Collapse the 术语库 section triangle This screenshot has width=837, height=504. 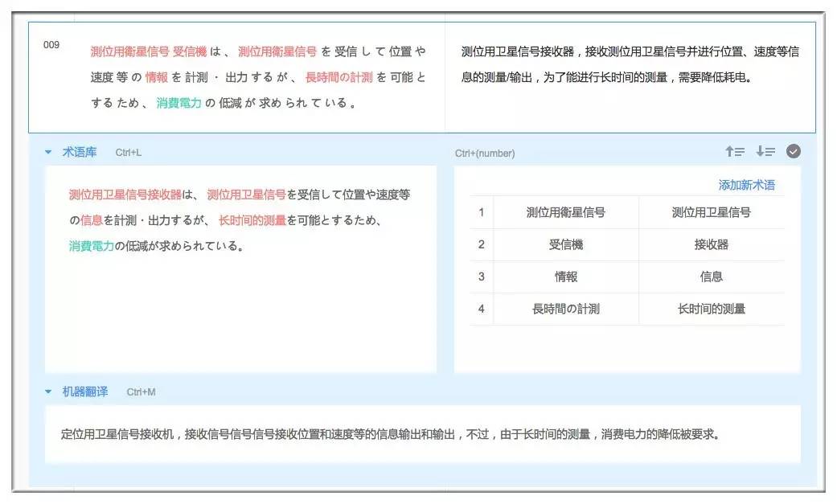pyautogui.click(x=48, y=152)
